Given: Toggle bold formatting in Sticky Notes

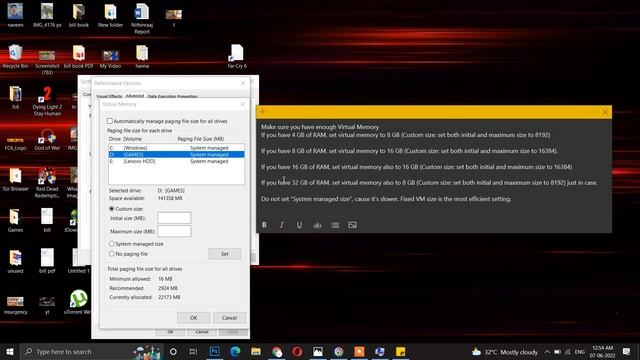Looking at the screenshot, I should 264,225.
